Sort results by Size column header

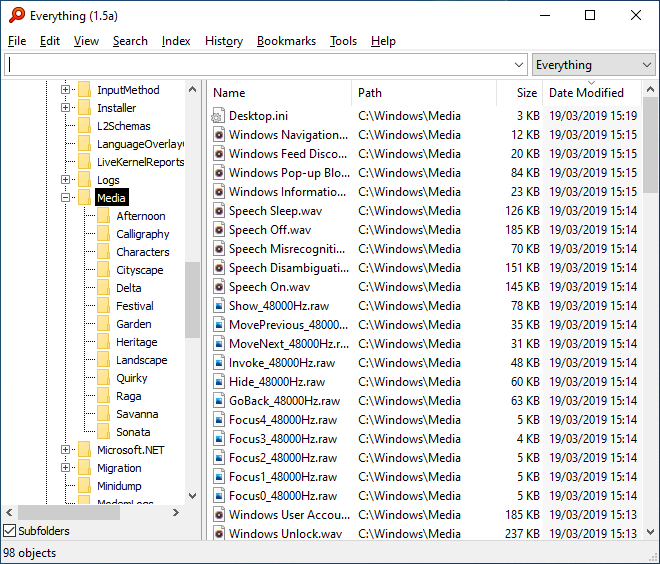pos(520,93)
